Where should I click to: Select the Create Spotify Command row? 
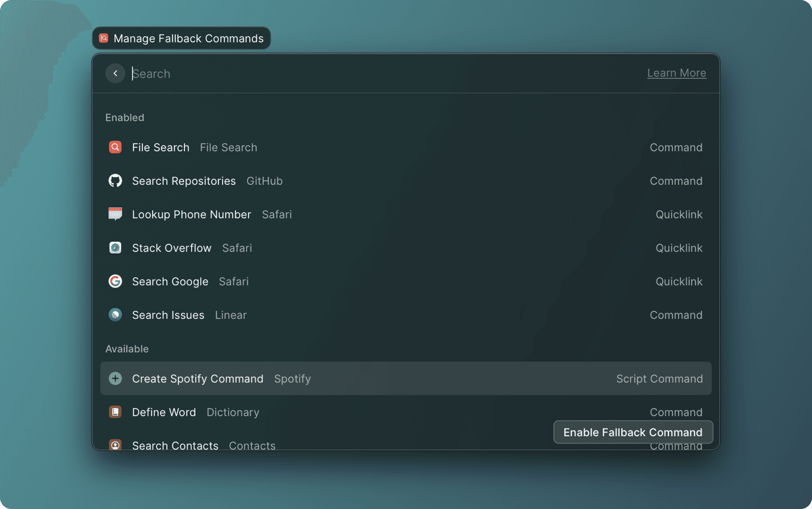[323, 379]
